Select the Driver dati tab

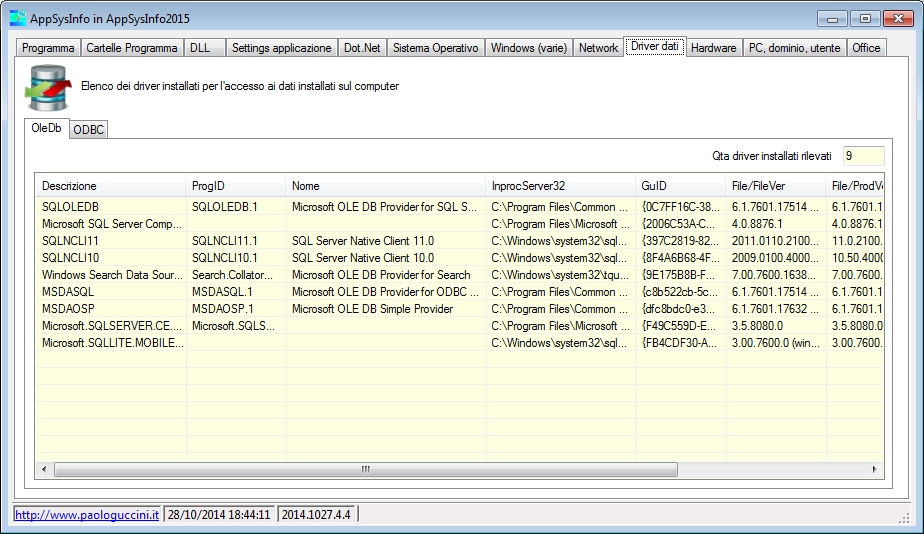(x=655, y=47)
